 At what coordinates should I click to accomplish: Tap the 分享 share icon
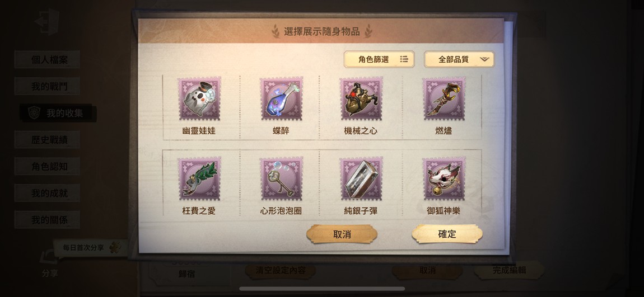49,264
